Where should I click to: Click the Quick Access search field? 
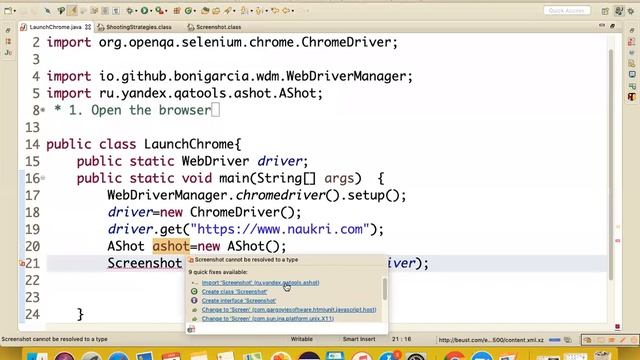[x=567, y=11]
